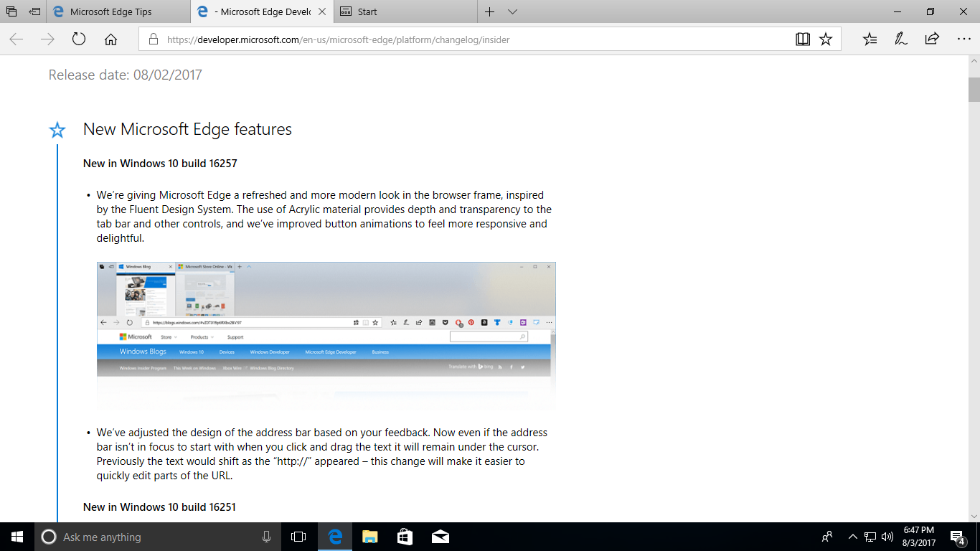Show site info via lock icon
980x551 pixels.
tap(153, 39)
